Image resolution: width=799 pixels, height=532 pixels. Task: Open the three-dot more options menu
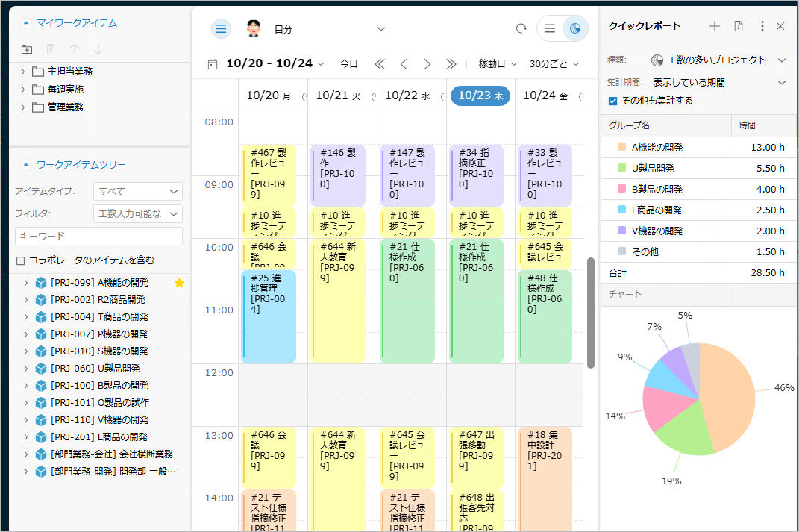pyautogui.click(x=762, y=26)
